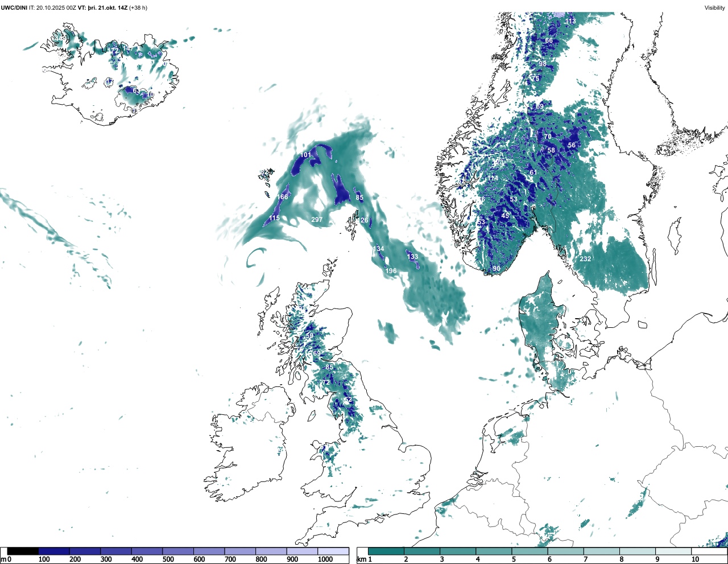The image size is (728, 564).
Task: Click the value 133 over the North Sea
Action: point(412,257)
